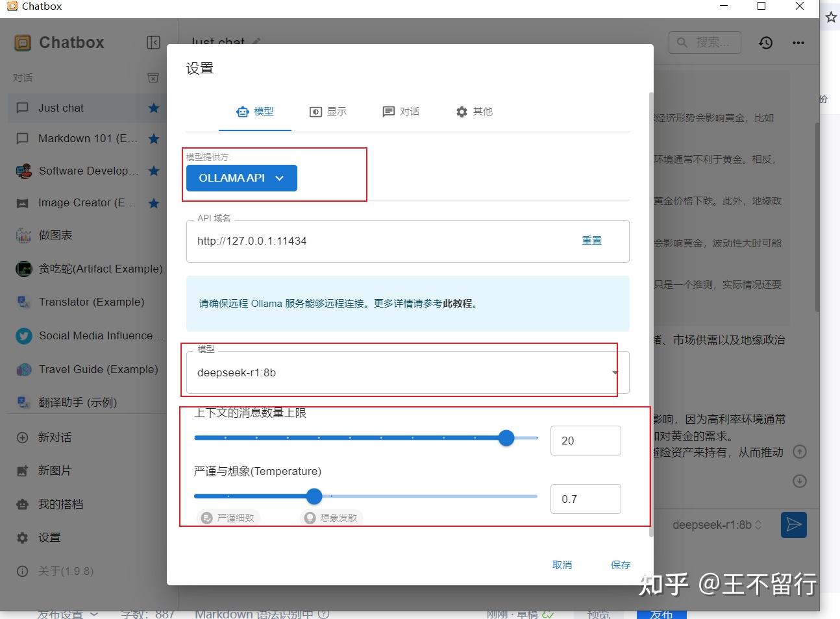
Task: Send the message with the paper plane icon
Action: pyautogui.click(x=793, y=524)
